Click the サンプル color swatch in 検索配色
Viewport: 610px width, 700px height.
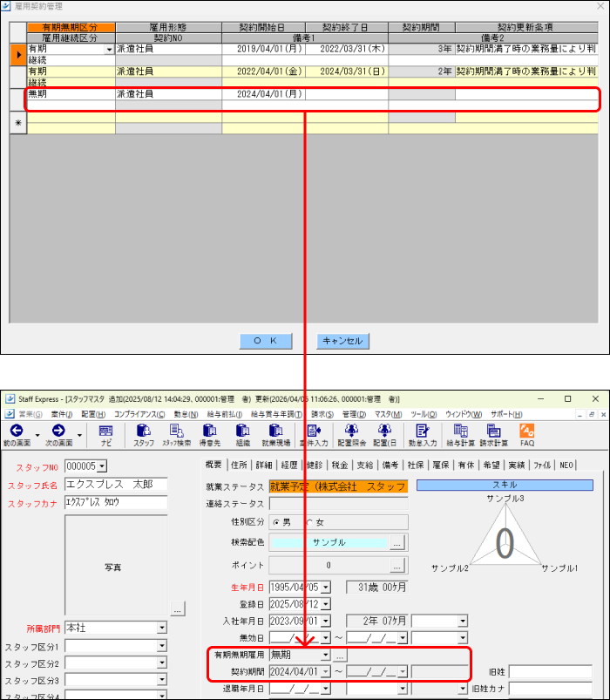329,542
